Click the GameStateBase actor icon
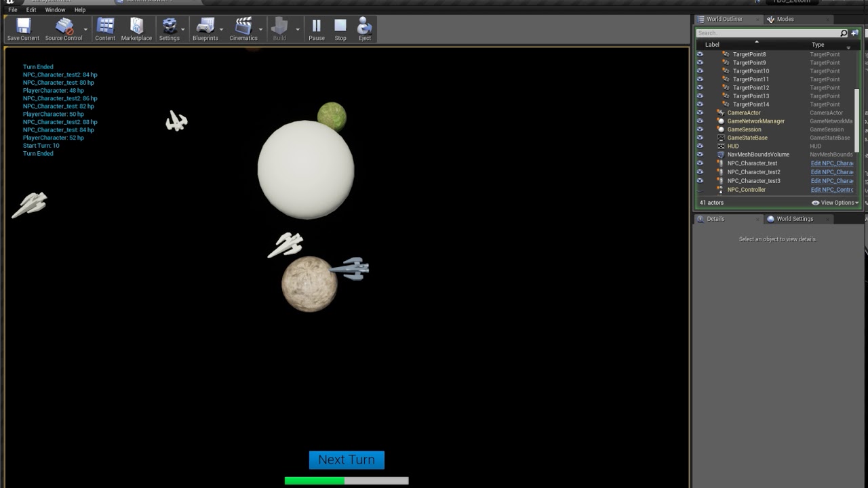 [721, 138]
